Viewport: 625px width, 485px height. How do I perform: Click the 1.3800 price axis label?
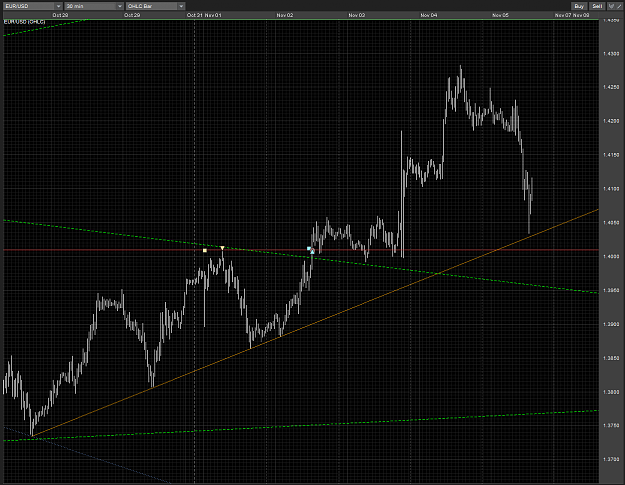tap(611, 392)
